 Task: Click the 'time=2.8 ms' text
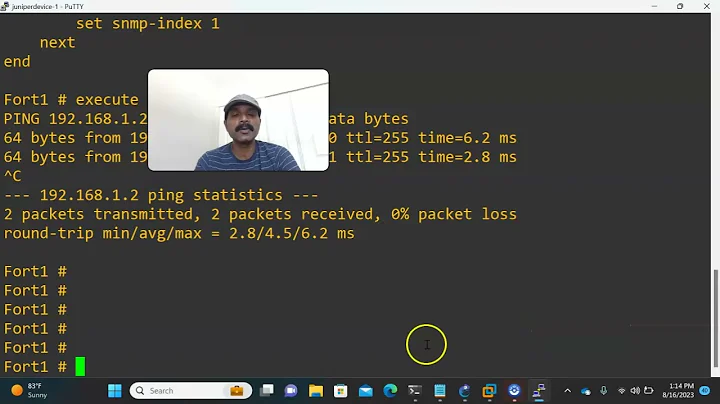[467, 157]
